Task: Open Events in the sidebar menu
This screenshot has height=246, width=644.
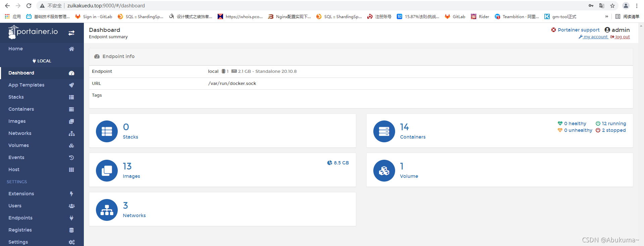Action: point(42,157)
